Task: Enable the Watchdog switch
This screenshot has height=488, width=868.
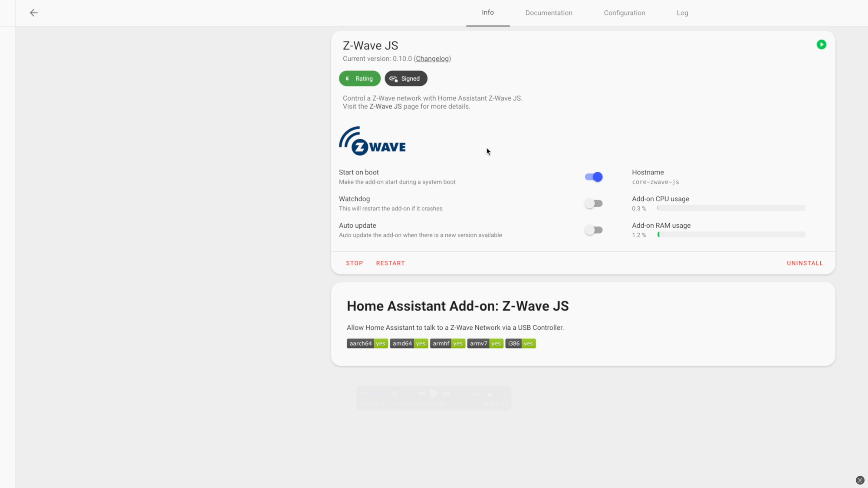Action: 593,203
